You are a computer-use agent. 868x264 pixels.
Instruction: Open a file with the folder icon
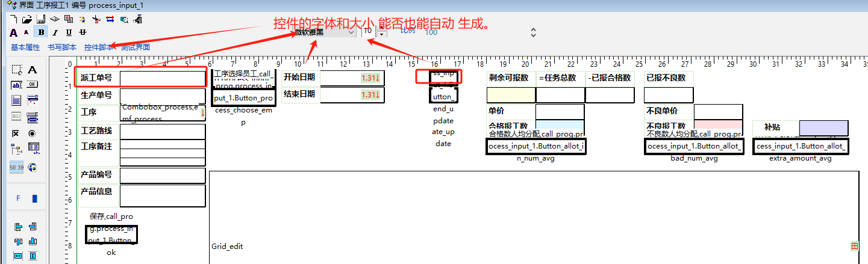(27, 19)
